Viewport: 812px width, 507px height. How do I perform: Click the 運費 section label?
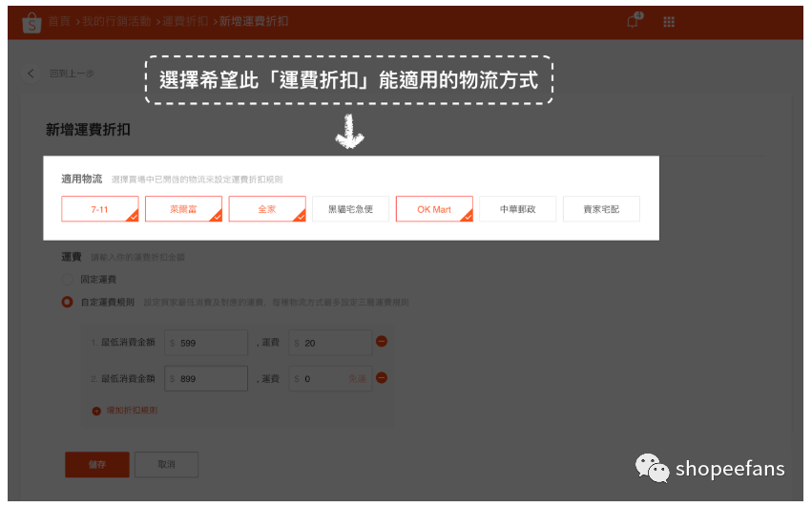[x=72, y=257]
